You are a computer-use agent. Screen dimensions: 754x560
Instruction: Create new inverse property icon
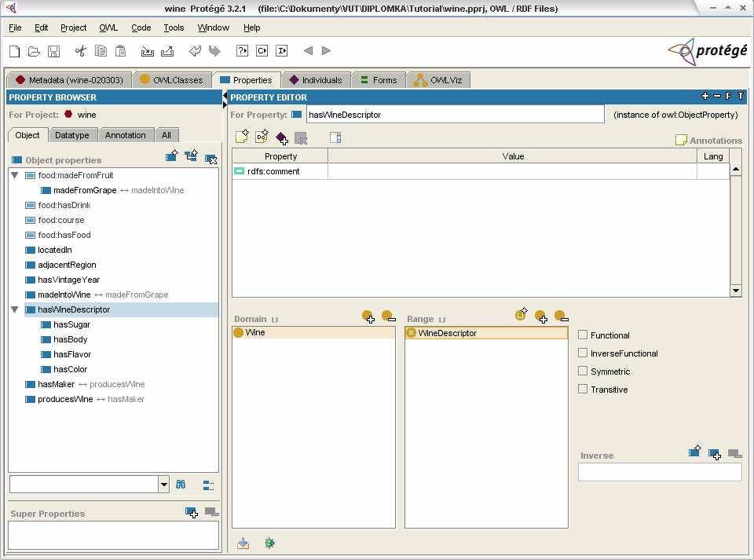click(695, 451)
